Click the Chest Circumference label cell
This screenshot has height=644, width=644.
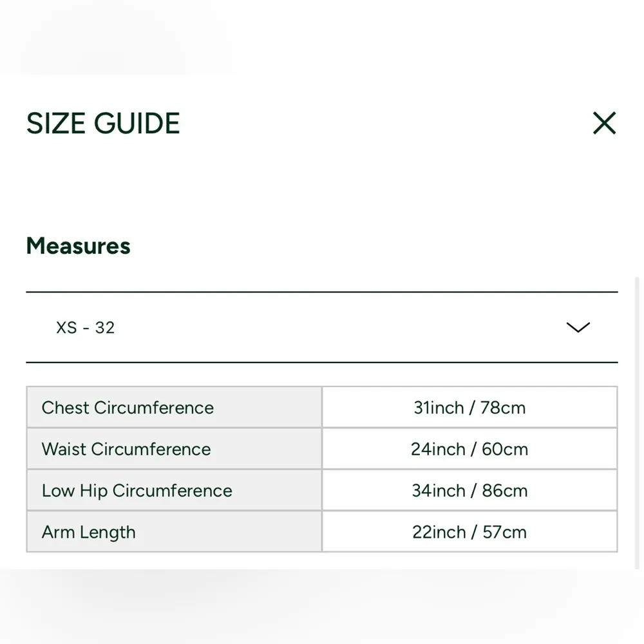click(128, 408)
